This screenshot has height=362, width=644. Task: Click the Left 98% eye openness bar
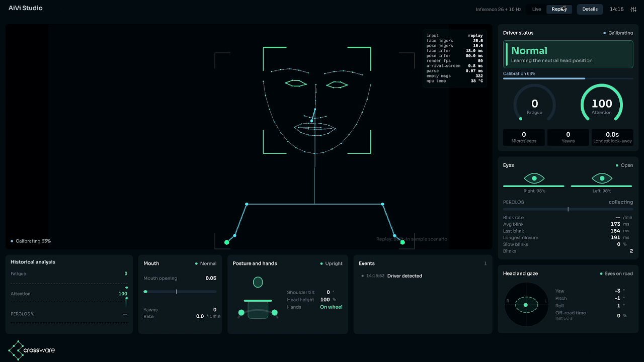[x=602, y=186]
